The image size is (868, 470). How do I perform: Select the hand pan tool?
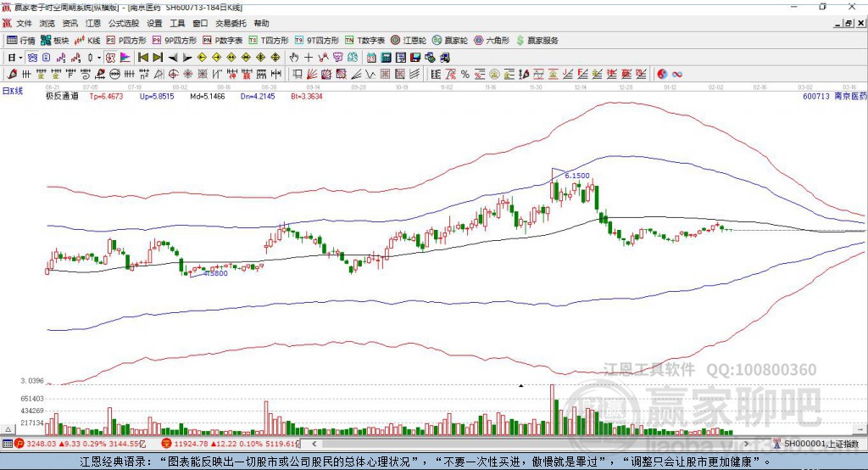click(294, 58)
